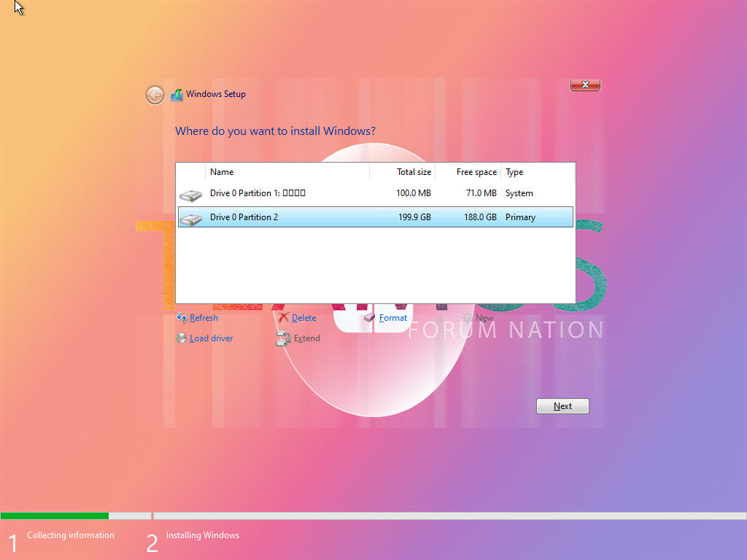Click the Primary type cell

(520, 217)
